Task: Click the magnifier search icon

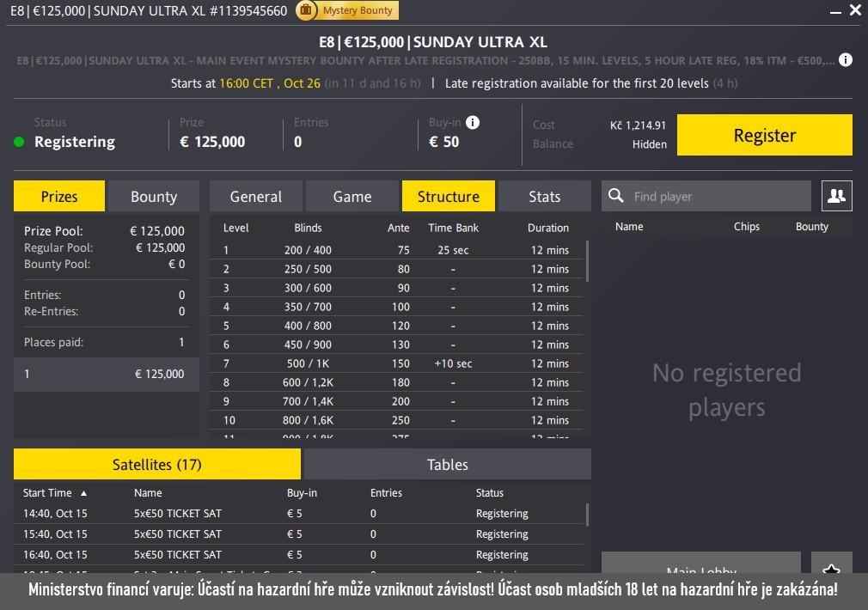Action: [616, 196]
